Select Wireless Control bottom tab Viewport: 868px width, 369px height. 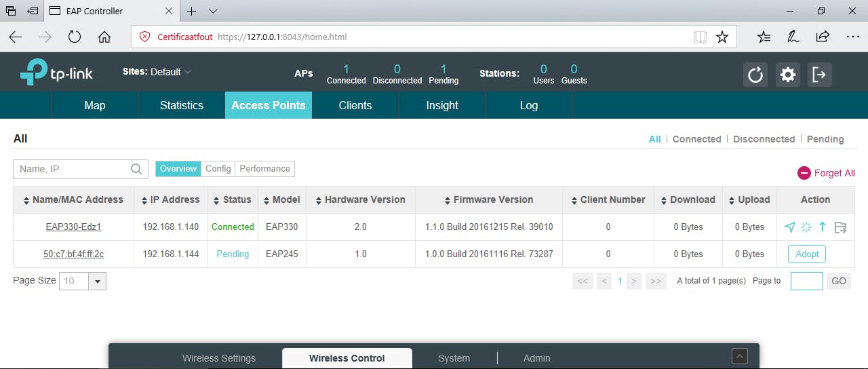tap(347, 358)
